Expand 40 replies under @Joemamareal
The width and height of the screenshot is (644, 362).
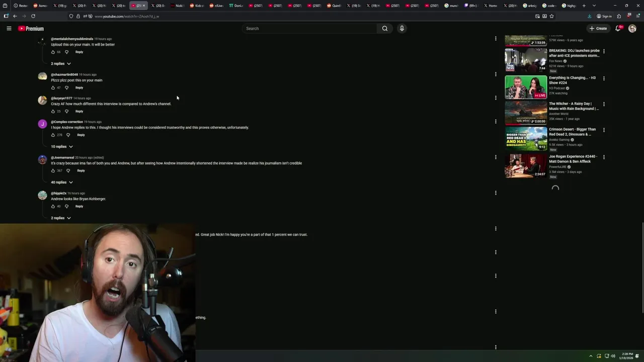62,183
